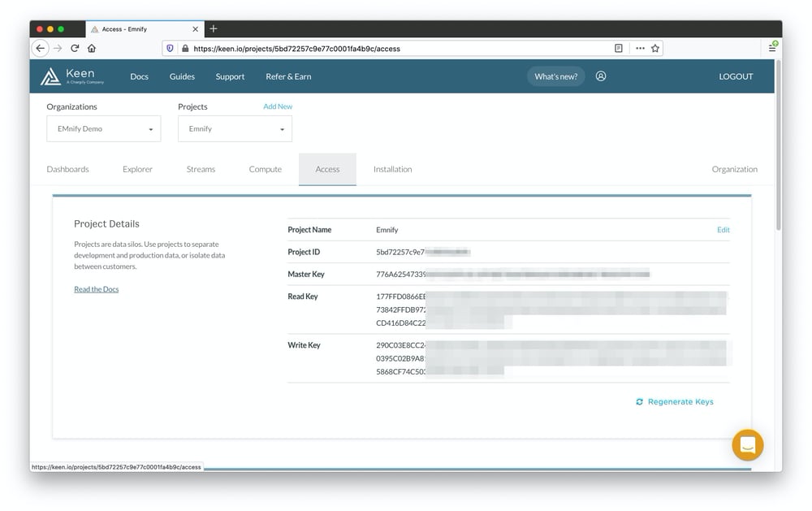Screen dimensions: 812x511
Task: Switch to the Dashboards tab
Action: (68, 169)
